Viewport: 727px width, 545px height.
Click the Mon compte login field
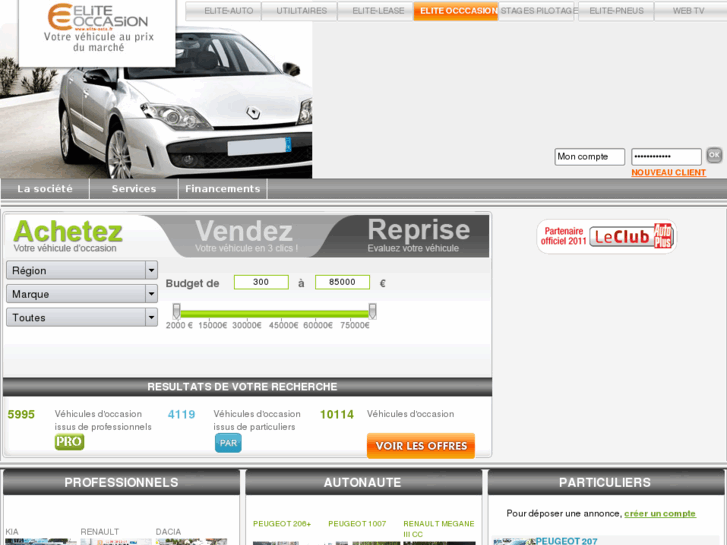tap(589, 157)
